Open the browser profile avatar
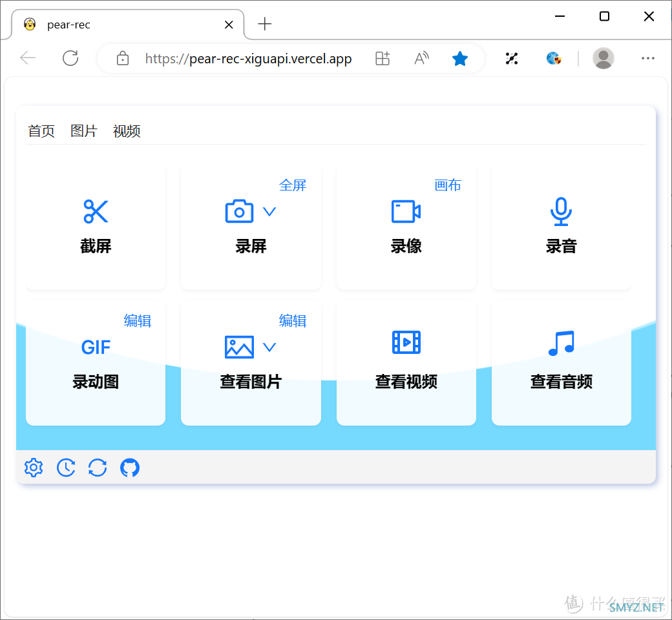 click(x=604, y=58)
